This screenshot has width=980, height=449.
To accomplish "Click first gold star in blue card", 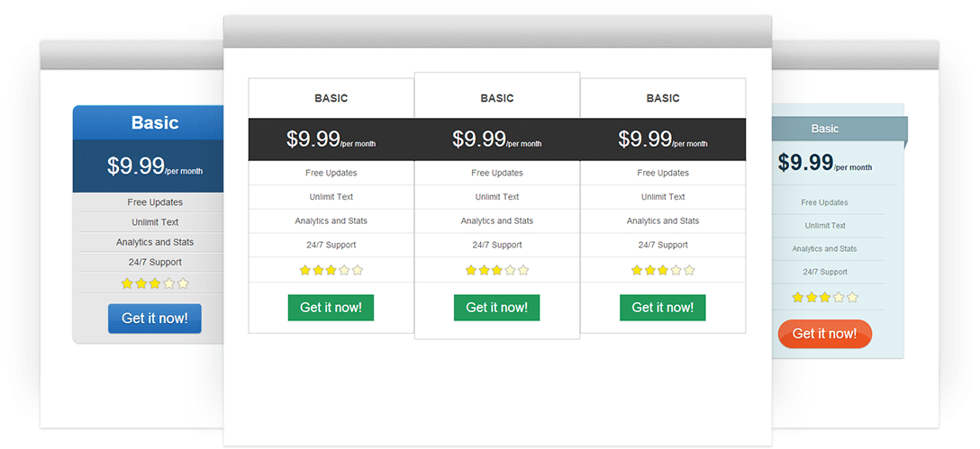I will pyautogui.click(x=127, y=283).
